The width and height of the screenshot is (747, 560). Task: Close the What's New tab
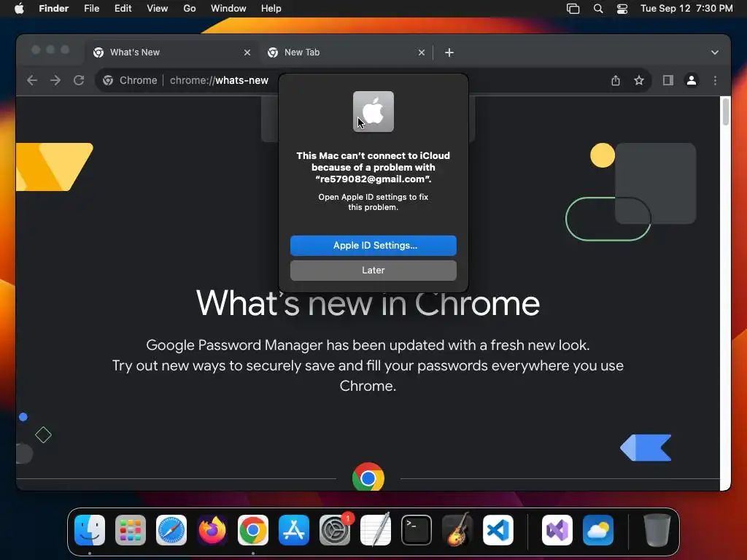point(247,52)
